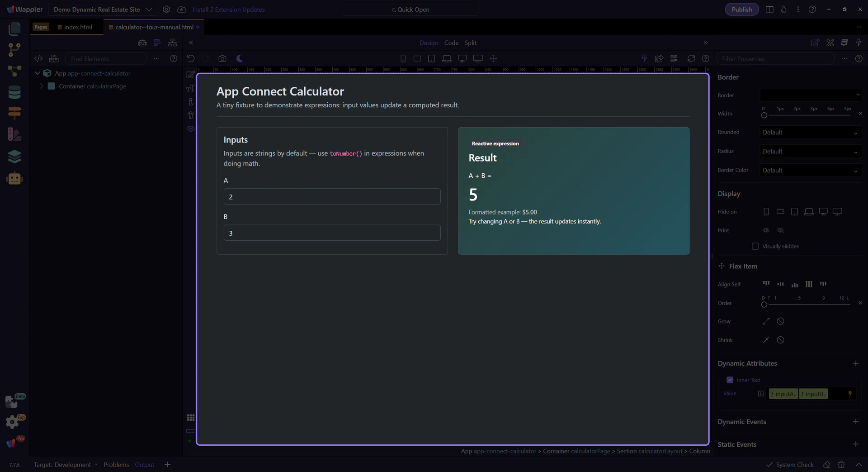Screen dimensions: 868x472
Task: Open the code view icon in Elements panel
Action: point(38,58)
